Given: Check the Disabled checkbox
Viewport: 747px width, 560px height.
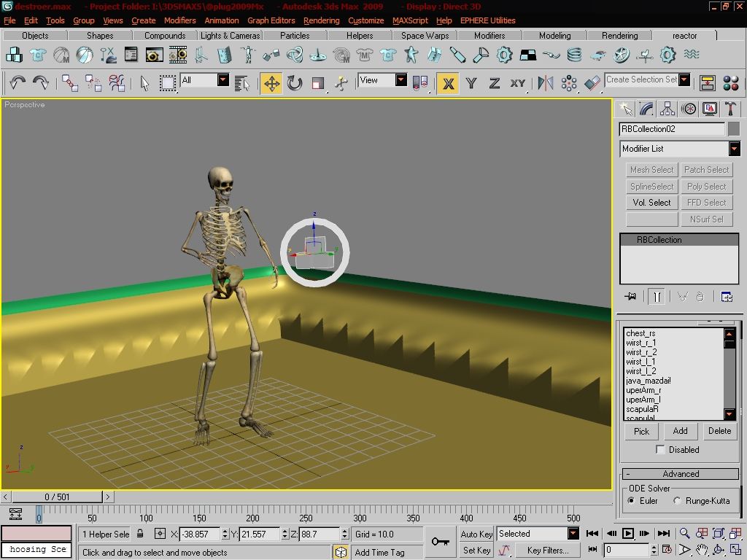Looking at the screenshot, I should [659, 449].
